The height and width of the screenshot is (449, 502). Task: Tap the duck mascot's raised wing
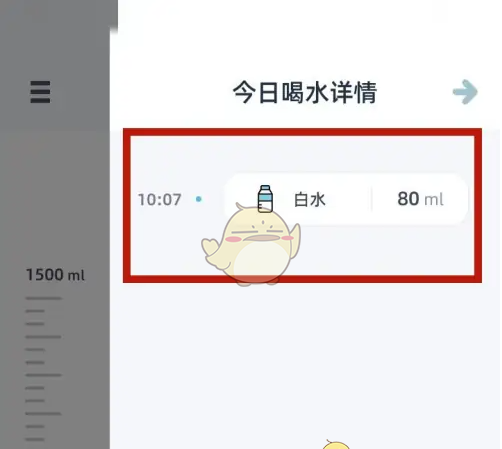(x=295, y=240)
